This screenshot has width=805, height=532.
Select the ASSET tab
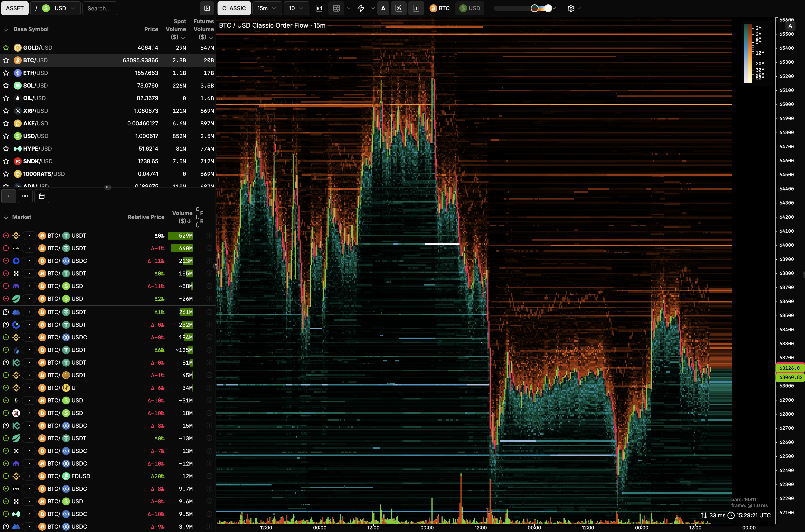(x=15, y=8)
